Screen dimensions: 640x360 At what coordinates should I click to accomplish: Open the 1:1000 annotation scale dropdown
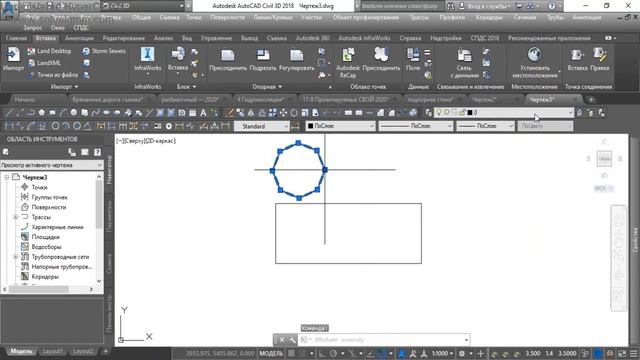(x=442, y=353)
